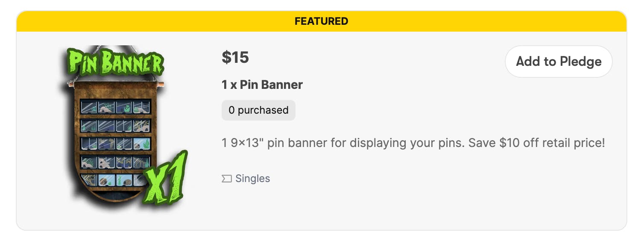Click the $15 price text
The image size is (644, 241).
click(x=235, y=57)
